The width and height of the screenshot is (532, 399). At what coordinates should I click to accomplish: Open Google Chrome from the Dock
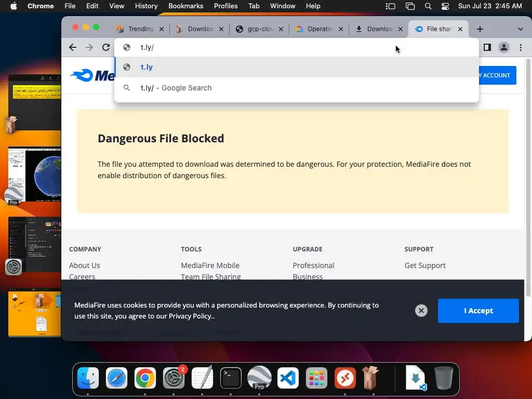click(145, 378)
